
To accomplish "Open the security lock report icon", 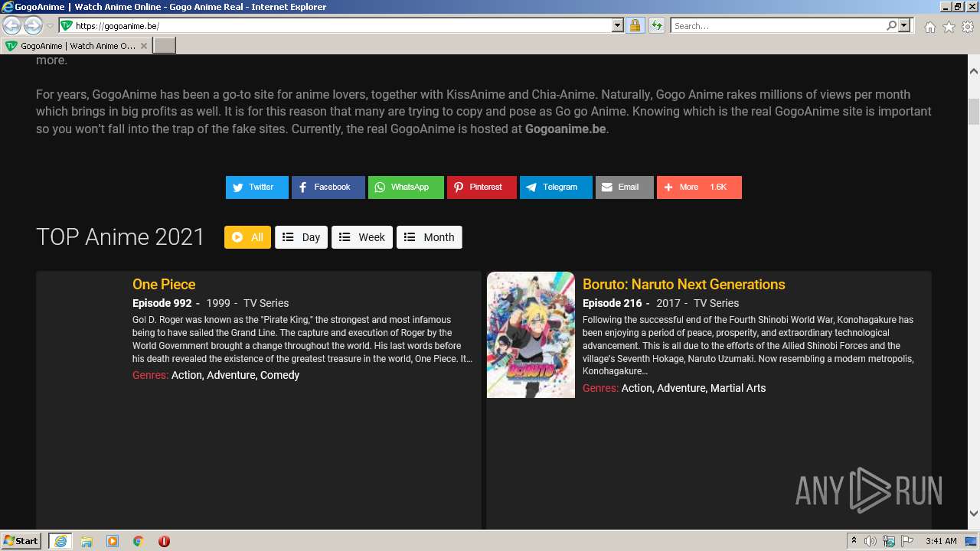I will coord(635,26).
